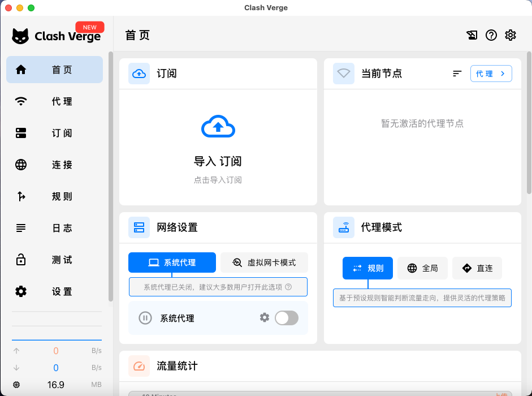Select 直连 direct mode

(x=477, y=268)
